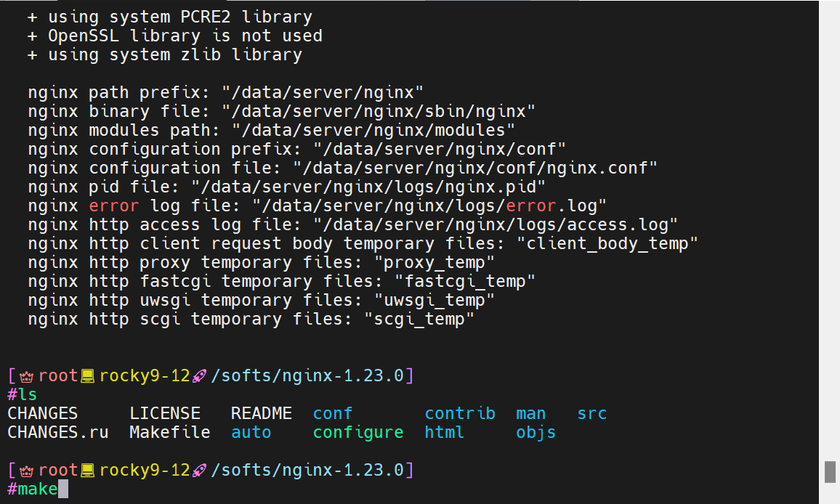Click the 'uwsgi_temp' value
Screen dimensions: 840x504
pyautogui.click(x=434, y=301)
